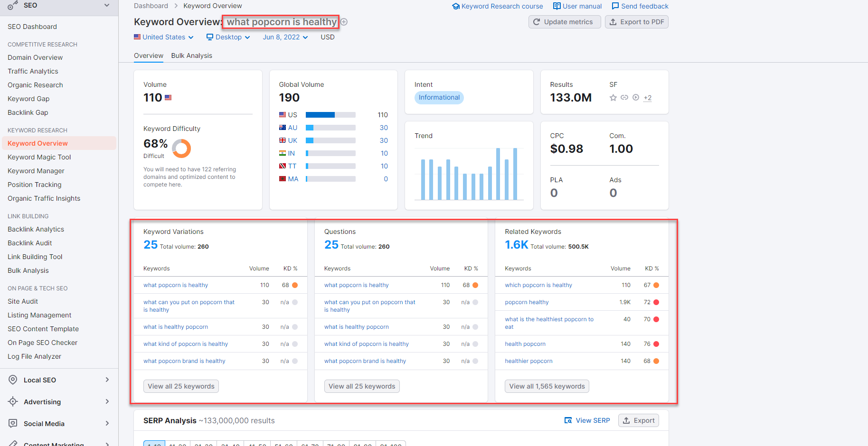Expand the Social Media menu arrow
The width and height of the screenshot is (868, 446).
[107, 423]
